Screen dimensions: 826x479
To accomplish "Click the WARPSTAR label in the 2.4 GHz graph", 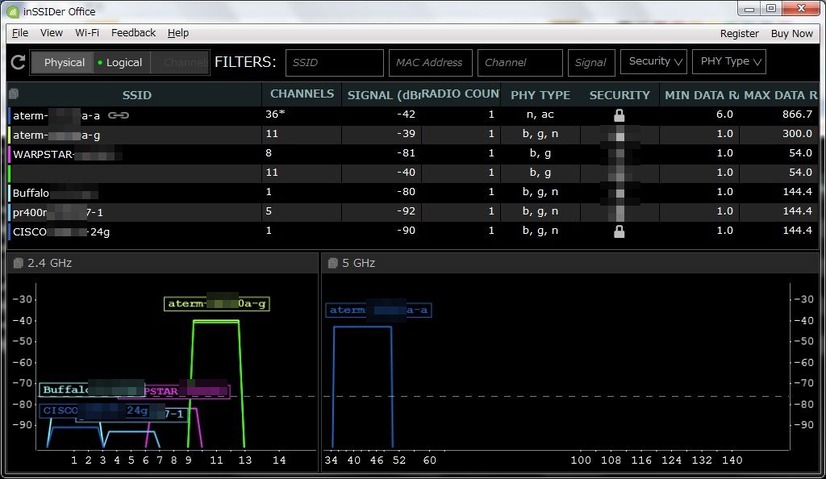I will click(x=185, y=392).
